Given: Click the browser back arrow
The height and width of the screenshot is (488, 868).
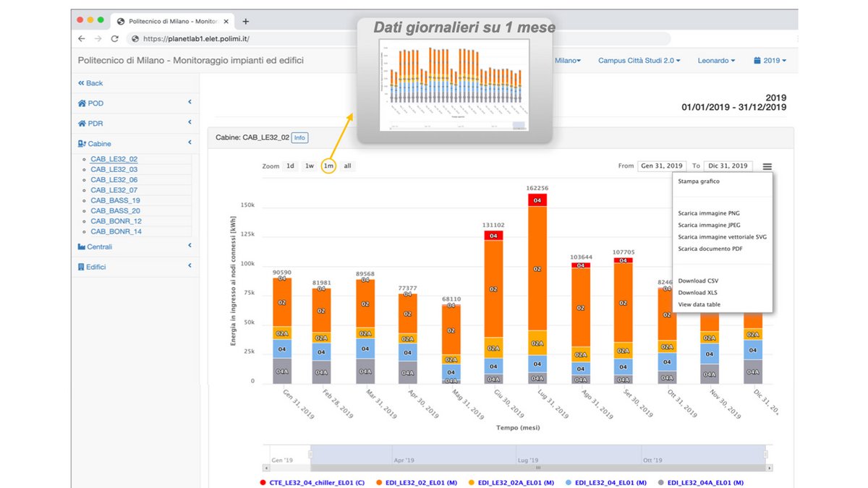Looking at the screenshot, I should [x=82, y=39].
